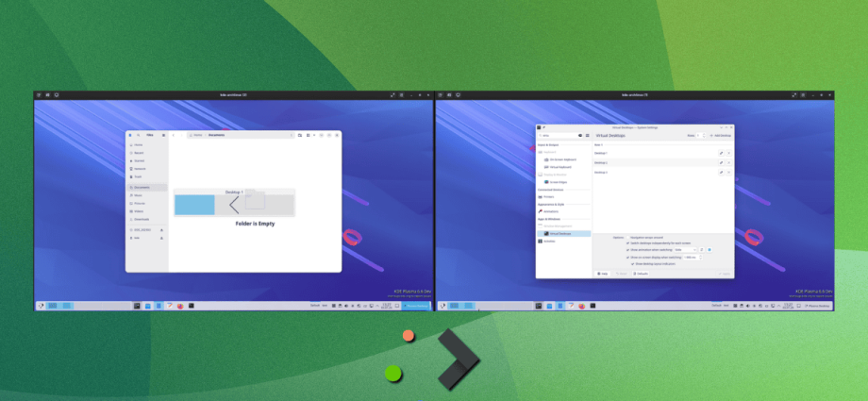Rename Desktop 2 with the edit icon
The image size is (868, 401).
pyautogui.click(x=722, y=163)
